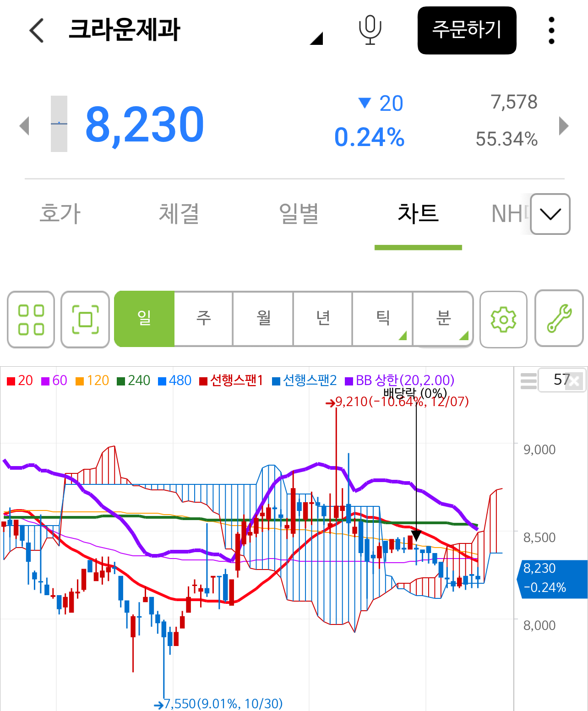Open the three-dot overflow menu

point(551,30)
